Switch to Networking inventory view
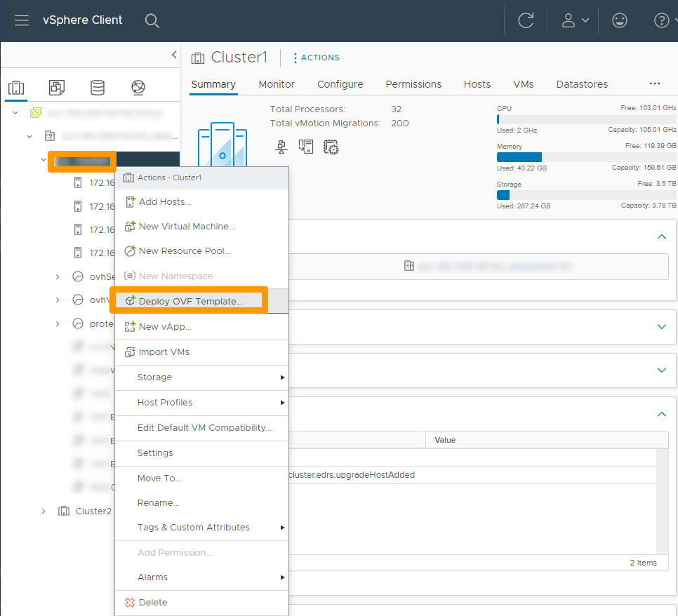Image resolution: width=678 pixels, height=616 pixels. (138, 88)
